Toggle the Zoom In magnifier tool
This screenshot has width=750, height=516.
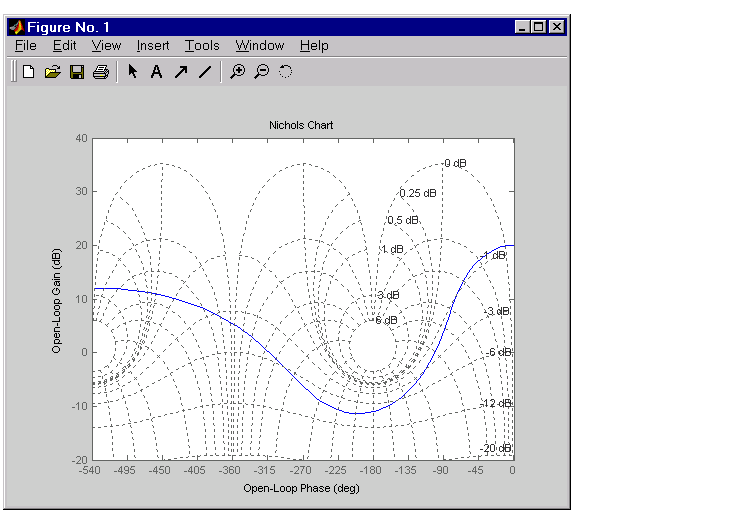click(x=237, y=72)
